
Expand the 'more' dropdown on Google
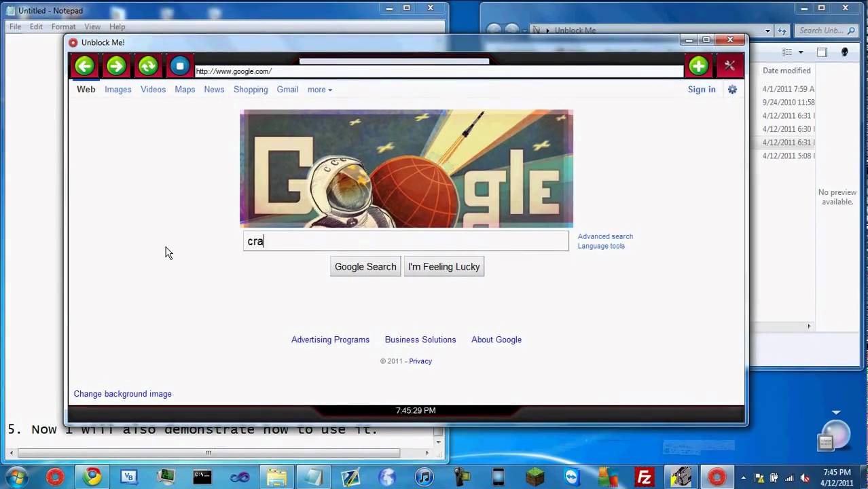pos(319,90)
